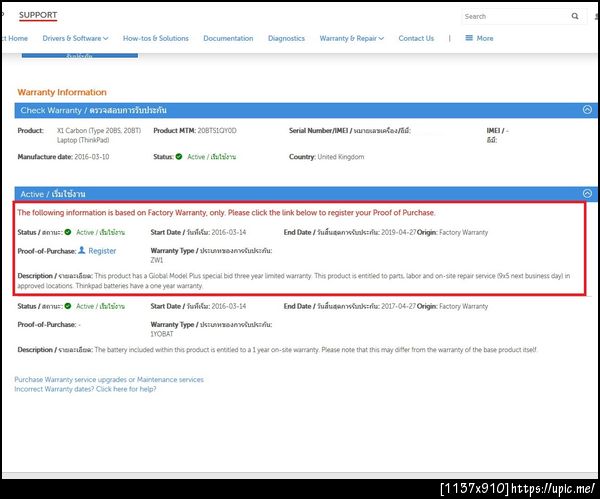Select the End Date 2019-04-27 value
This screenshot has height=499, width=600.
point(398,232)
